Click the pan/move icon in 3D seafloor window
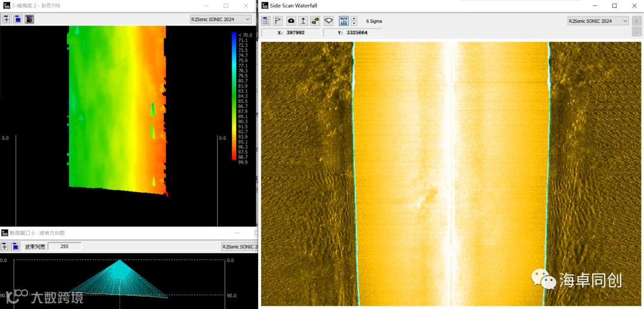Image resolution: width=644 pixels, height=309 pixels. pyautogui.click(x=7, y=19)
